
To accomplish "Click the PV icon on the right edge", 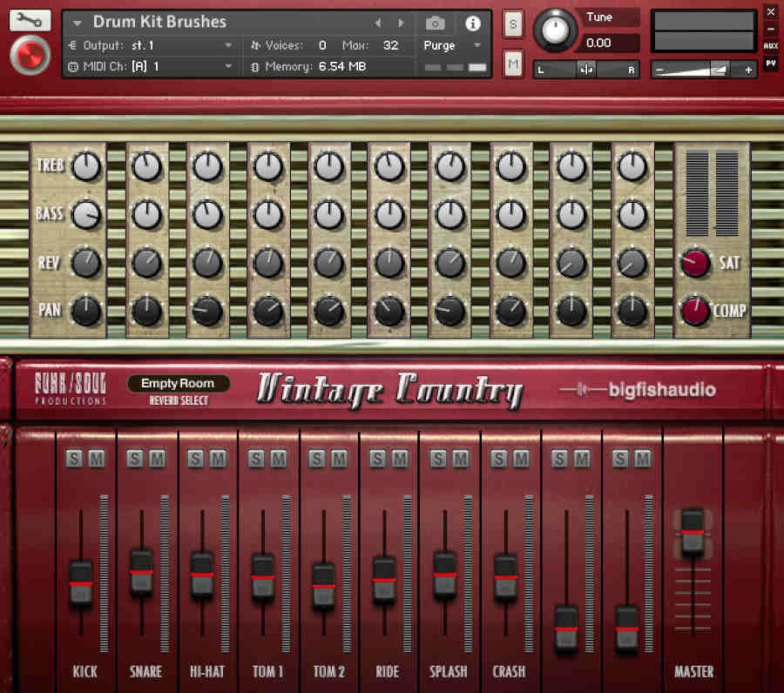I will point(772,64).
